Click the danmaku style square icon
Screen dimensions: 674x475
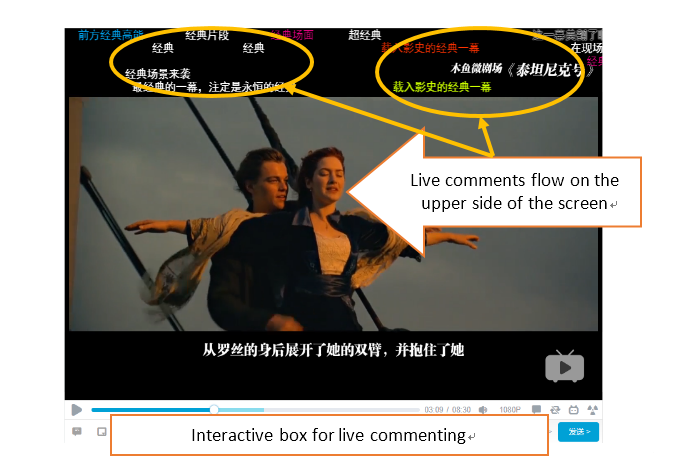pyautogui.click(x=102, y=432)
